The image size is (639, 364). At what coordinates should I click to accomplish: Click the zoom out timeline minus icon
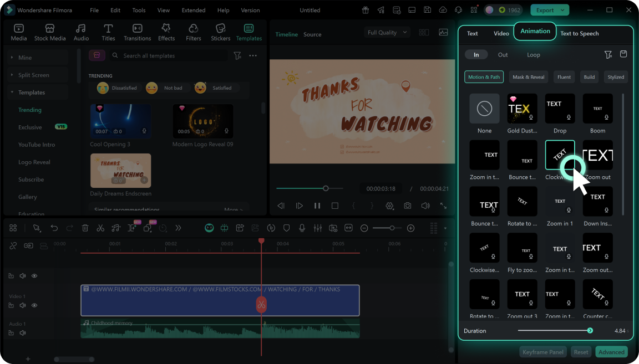click(x=364, y=228)
